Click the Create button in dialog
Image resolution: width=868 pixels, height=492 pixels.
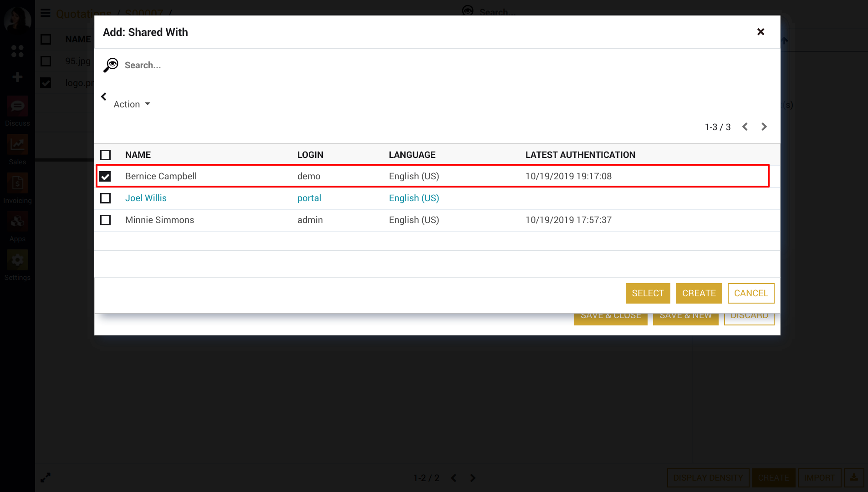tap(699, 294)
